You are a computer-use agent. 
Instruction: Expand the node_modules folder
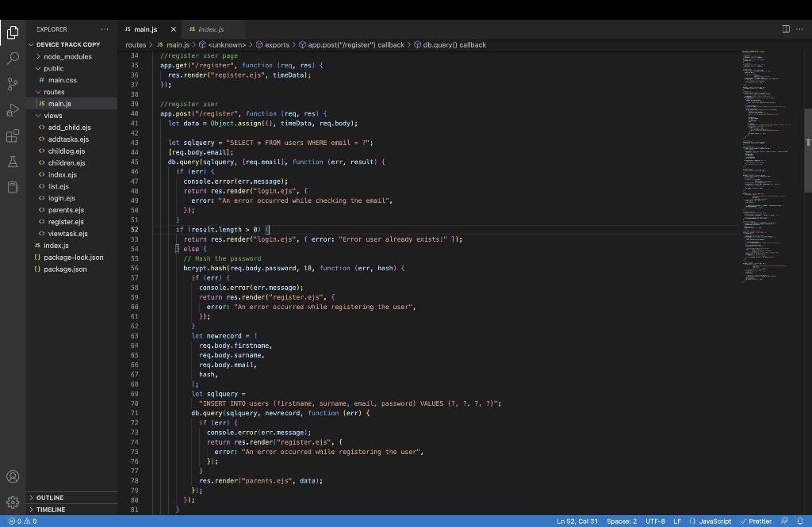tap(72, 56)
